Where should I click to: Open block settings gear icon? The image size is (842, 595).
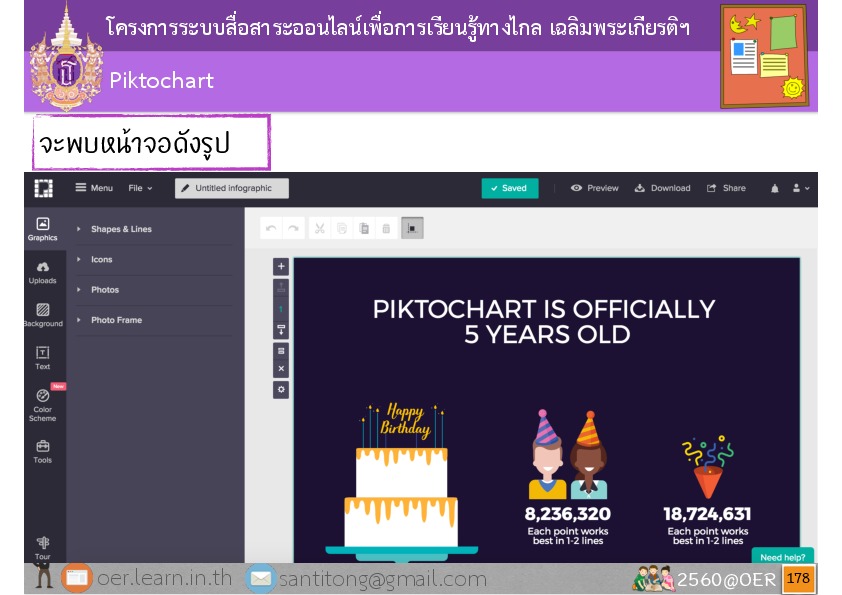(281, 390)
